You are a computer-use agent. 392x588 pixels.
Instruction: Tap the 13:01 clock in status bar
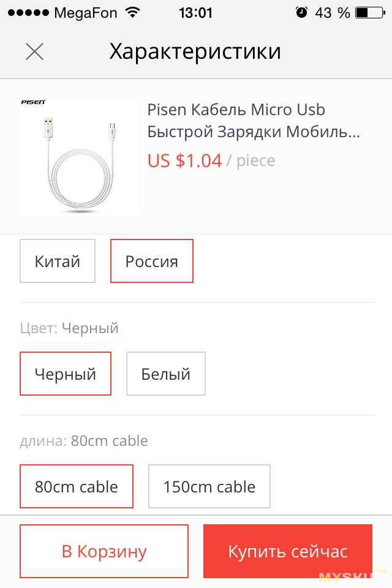click(195, 13)
